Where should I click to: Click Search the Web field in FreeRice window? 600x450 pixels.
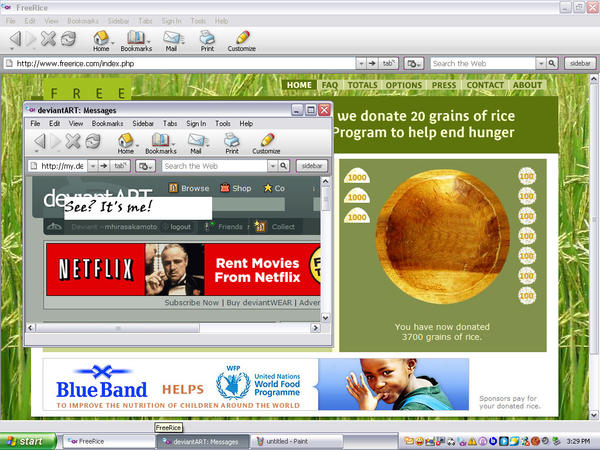pyautogui.click(x=483, y=64)
